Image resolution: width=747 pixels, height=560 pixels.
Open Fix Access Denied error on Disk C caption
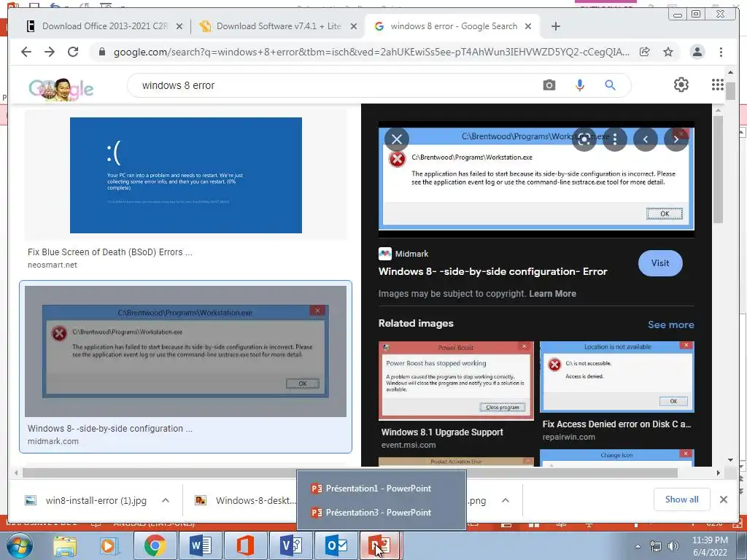point(616,424)
